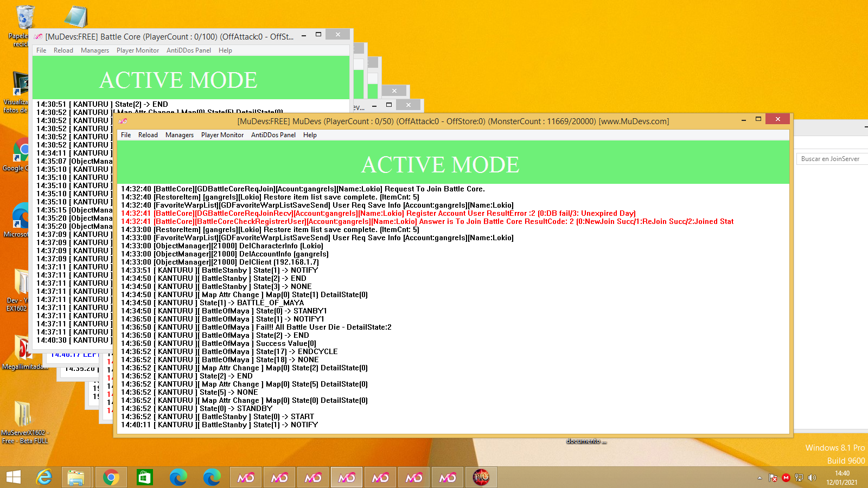Select red log line 'Register Account User ResultError'

(378, 213)
